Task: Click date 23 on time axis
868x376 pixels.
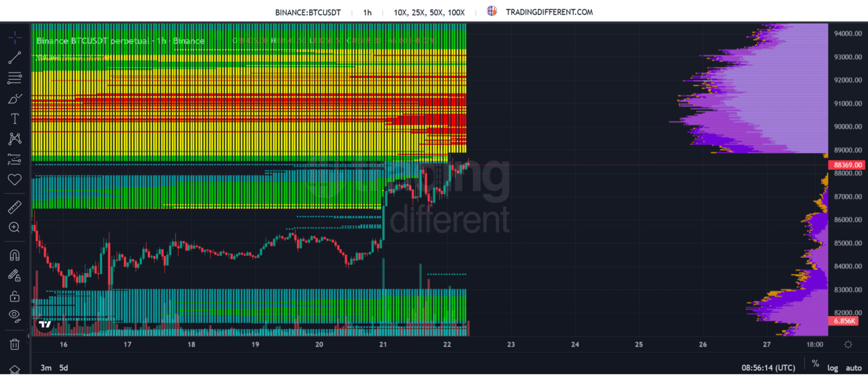Action: [x=511, y=345]
